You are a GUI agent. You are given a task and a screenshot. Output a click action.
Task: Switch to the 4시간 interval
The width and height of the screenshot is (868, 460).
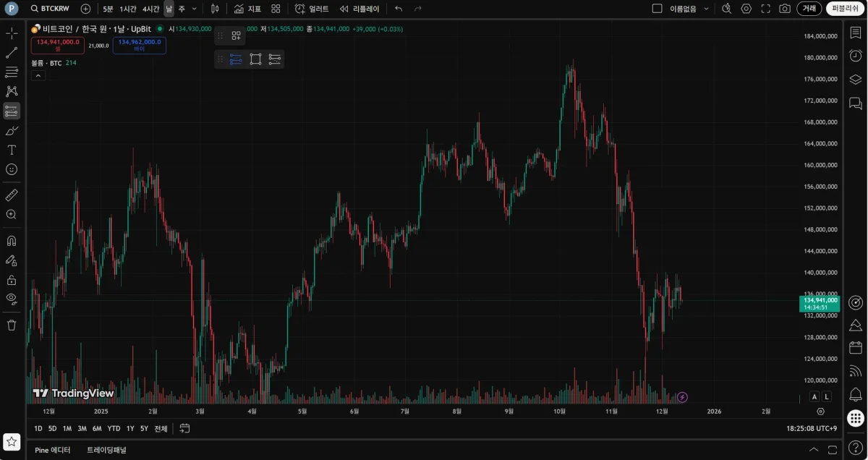tap(150, 9)
